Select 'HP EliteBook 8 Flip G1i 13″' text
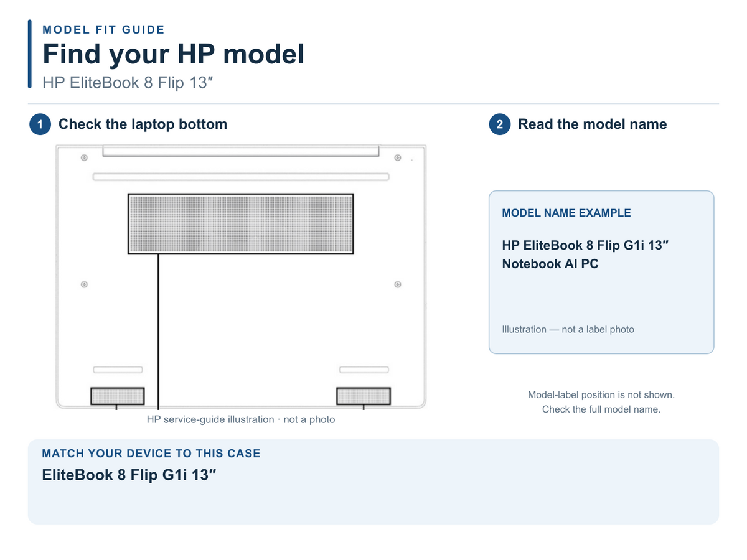 (x=585, y=245)
